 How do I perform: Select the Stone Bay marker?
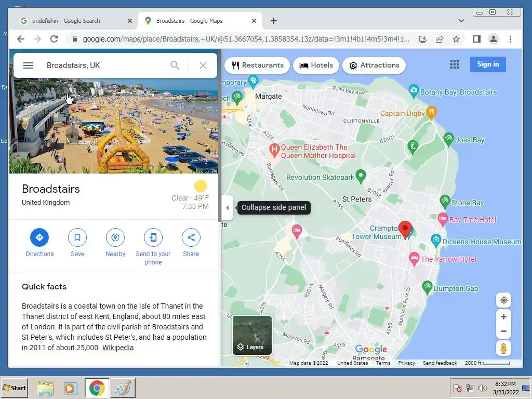coord(445,202)
